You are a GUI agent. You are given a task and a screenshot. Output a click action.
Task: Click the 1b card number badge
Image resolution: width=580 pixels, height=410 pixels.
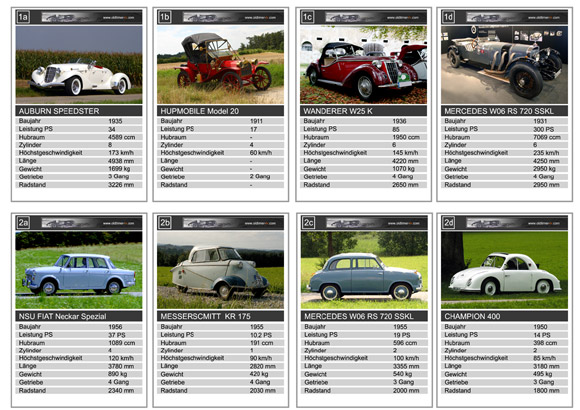click(x=165, y=17)
